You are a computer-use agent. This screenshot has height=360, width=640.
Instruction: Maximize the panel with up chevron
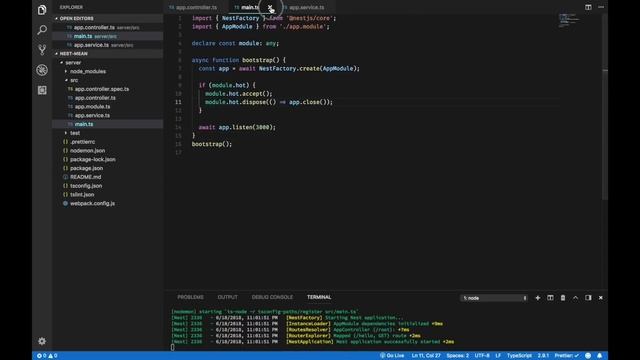coord(576,298)
